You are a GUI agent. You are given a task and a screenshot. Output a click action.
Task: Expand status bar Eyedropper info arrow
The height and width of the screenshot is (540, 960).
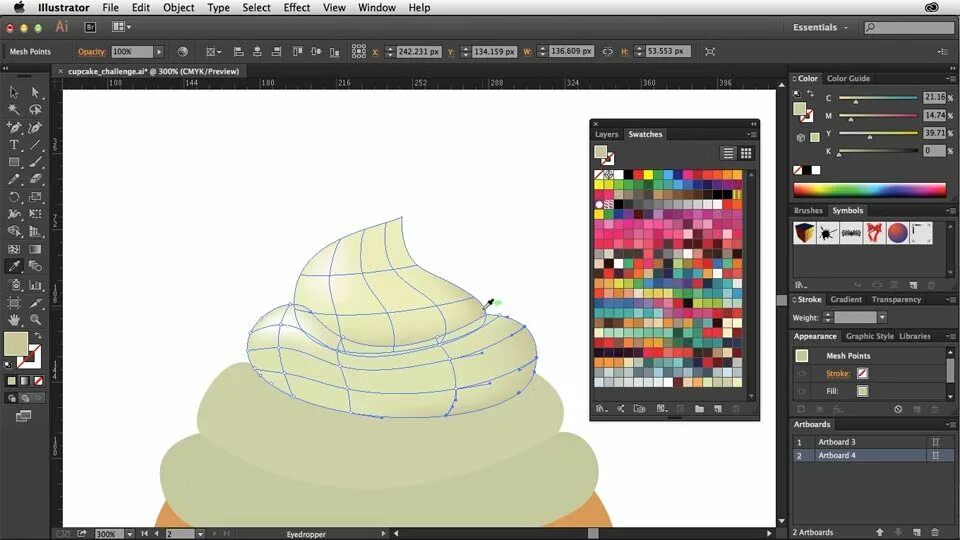tap(383, 534)
